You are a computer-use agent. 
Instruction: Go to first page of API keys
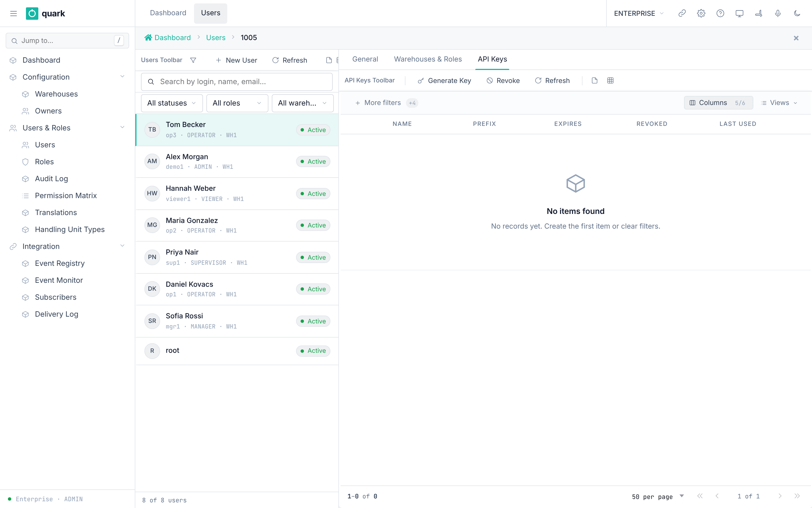[x=700, y=496]
